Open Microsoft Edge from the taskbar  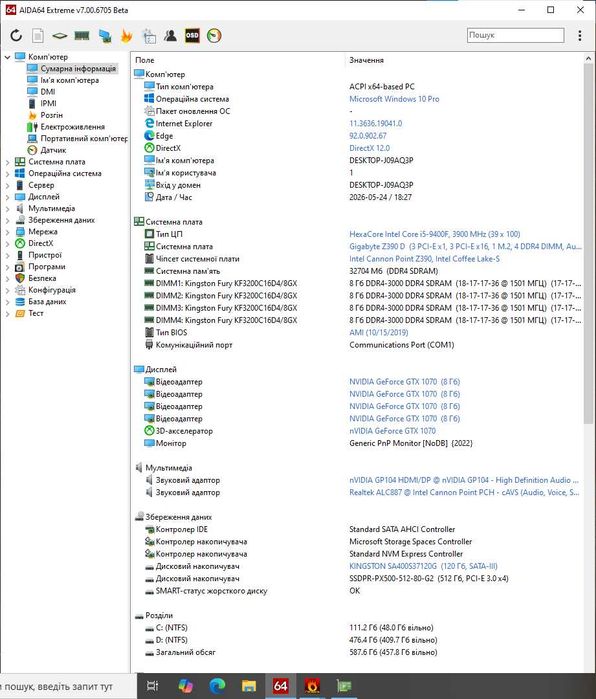point(217,686)
